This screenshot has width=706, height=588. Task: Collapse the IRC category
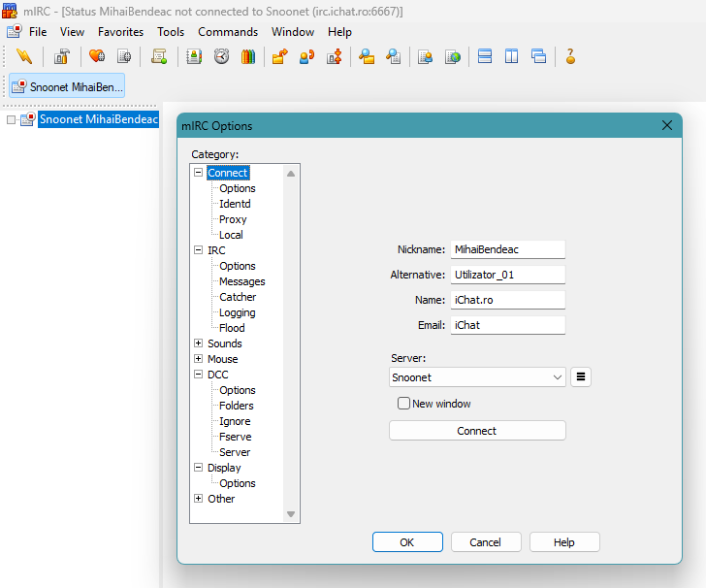click(x=198, y=250)
